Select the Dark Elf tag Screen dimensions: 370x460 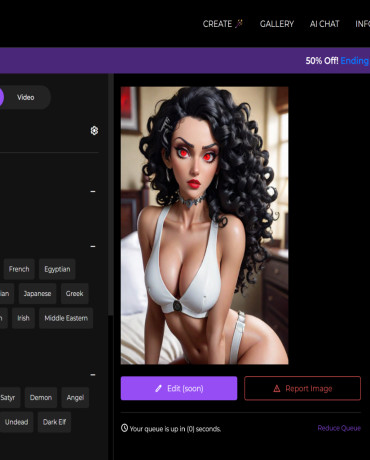(x=54, y=422)
